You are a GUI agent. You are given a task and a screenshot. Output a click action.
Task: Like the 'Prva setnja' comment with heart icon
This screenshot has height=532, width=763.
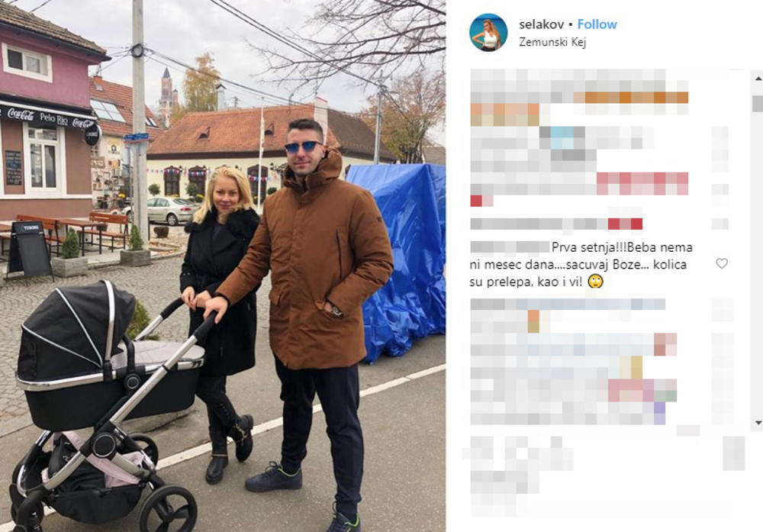click(722, 263)
